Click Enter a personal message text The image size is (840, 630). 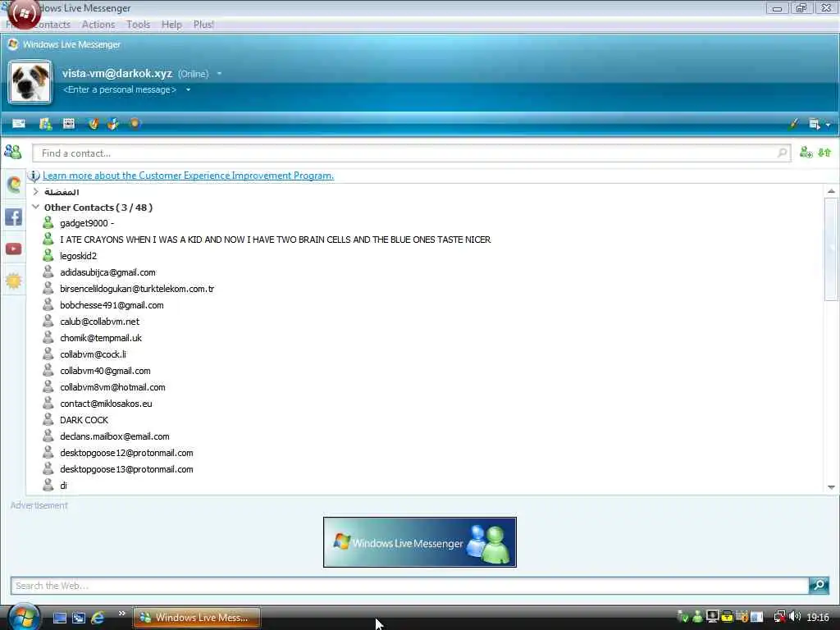coord(120,89)
